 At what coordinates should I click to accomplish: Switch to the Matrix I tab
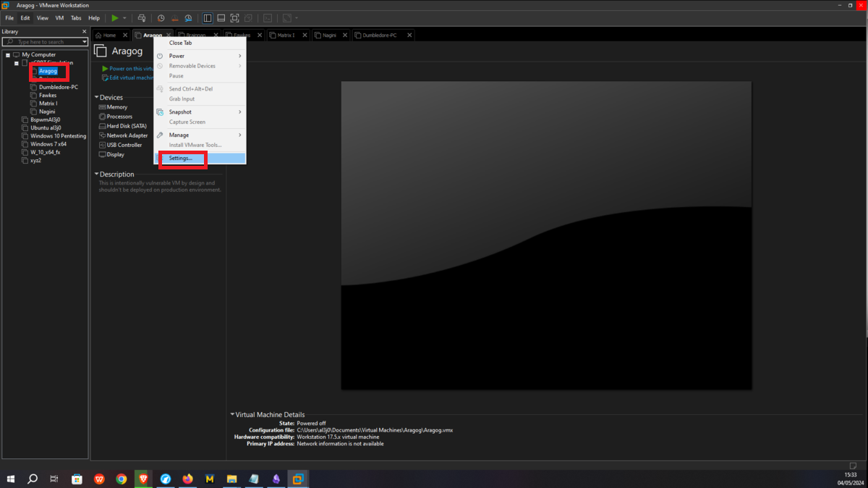click(x=286, y=35)
